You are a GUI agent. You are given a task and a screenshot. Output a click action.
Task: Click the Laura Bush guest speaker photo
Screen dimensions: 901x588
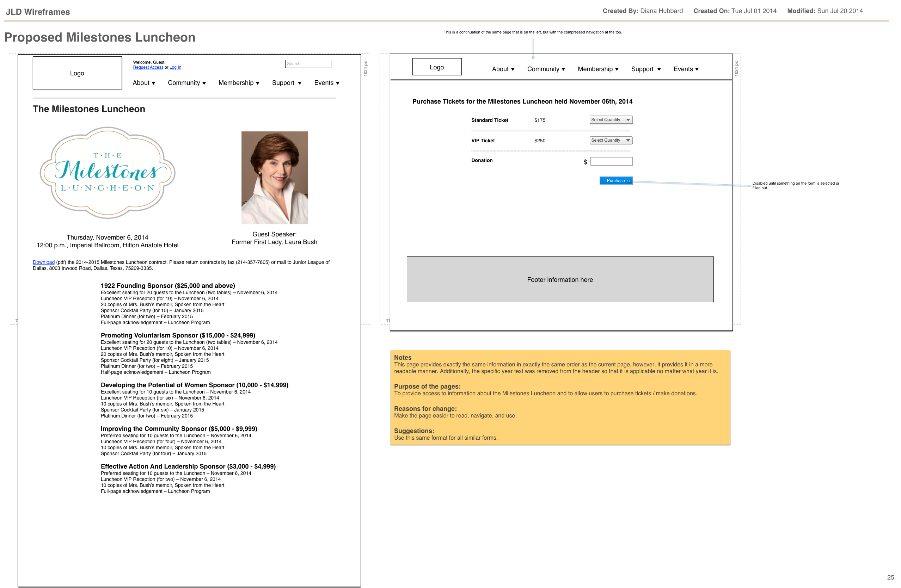[x=275, y=178]
